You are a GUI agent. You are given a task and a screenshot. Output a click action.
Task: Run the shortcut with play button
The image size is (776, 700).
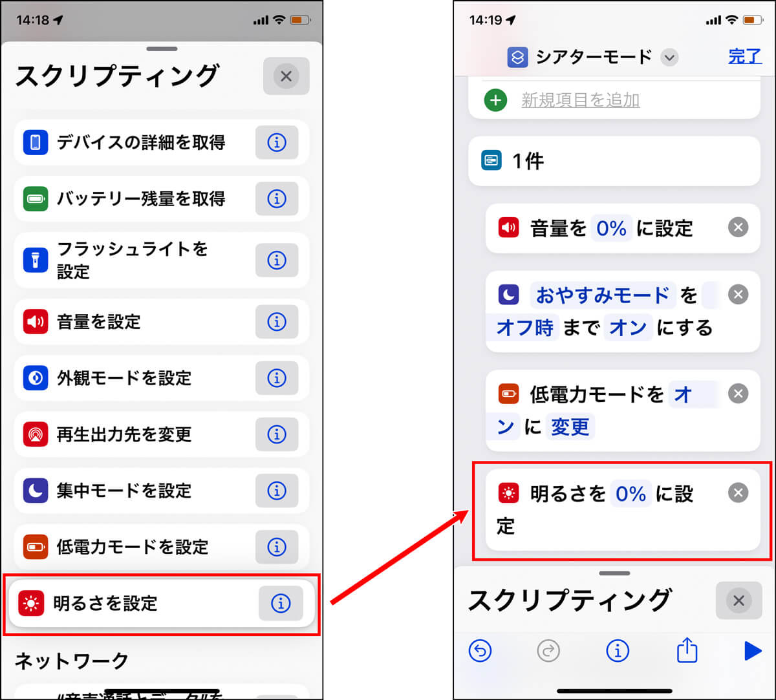[753, 651]
